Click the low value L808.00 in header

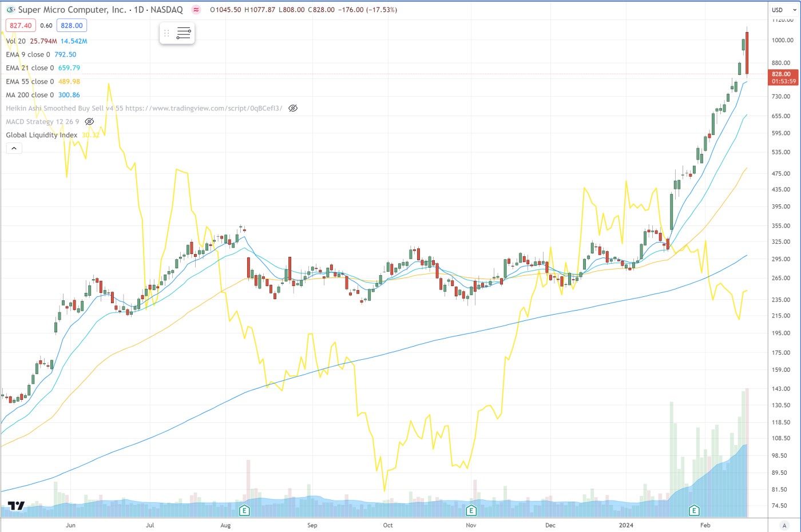(292, 10)
